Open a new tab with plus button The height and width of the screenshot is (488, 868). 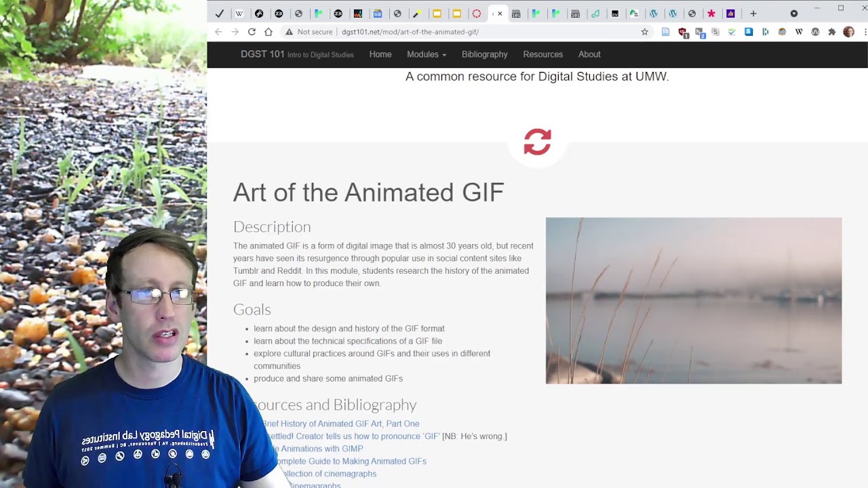[753, 14]
